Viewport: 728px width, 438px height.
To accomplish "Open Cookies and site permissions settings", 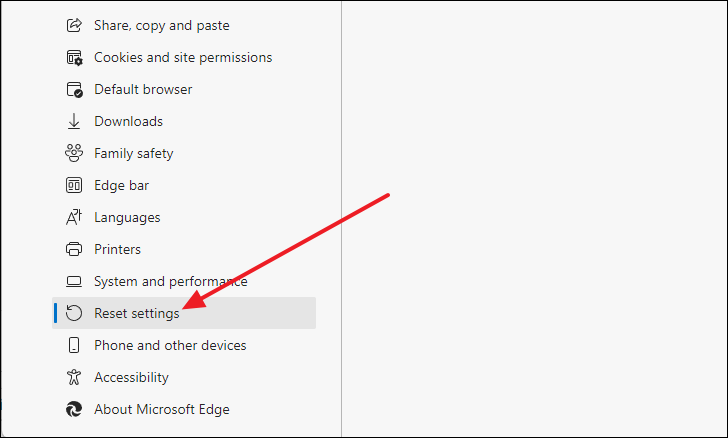I will [x=182, y=57].
